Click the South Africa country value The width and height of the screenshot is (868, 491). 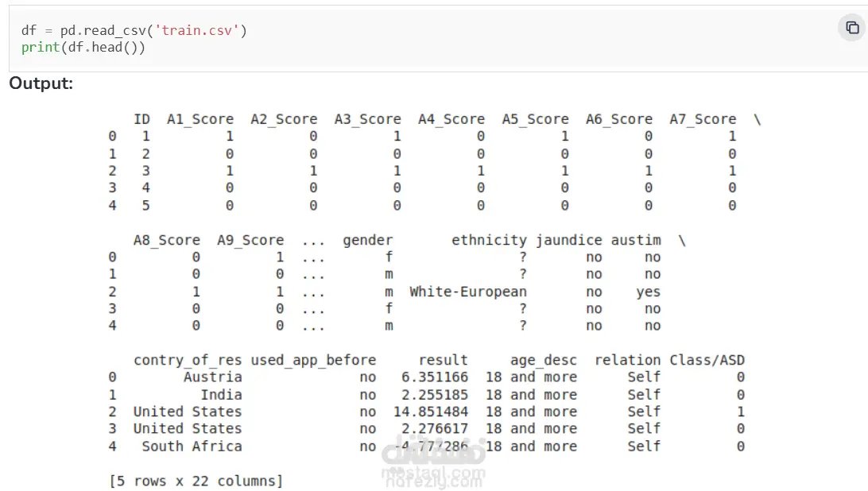(x=192, y=447)
